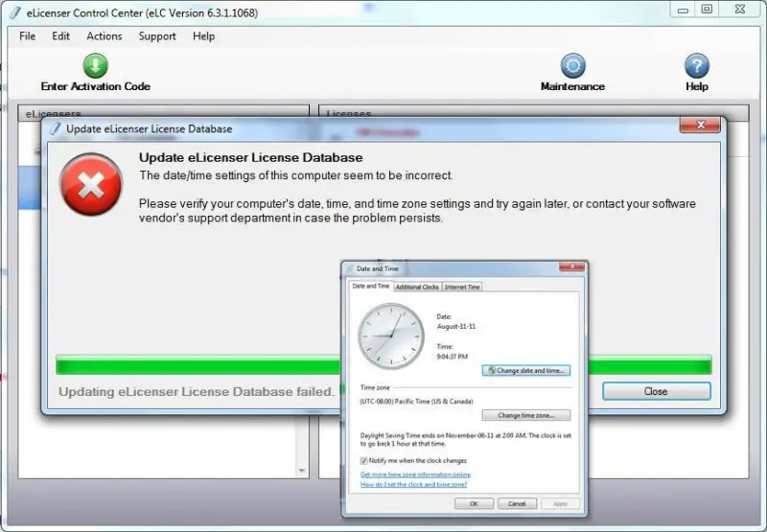Switch to the Date and Time tab

click(x=370, y=286)
